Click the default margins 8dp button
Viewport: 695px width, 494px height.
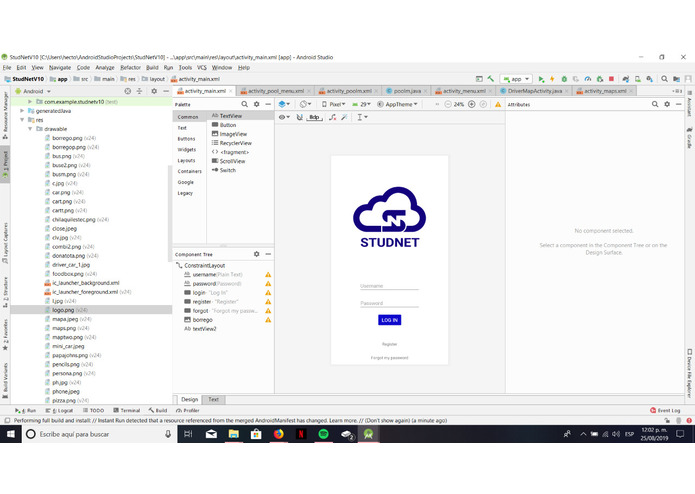click(x=314, y=117)
